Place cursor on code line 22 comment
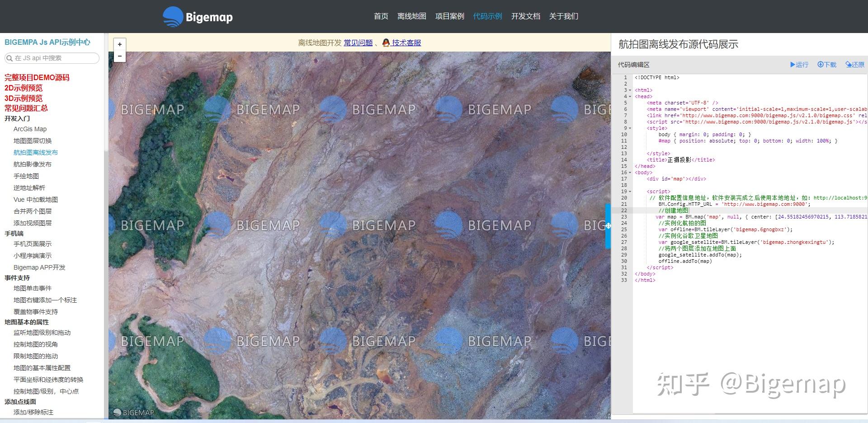 (x=673, y=210)
